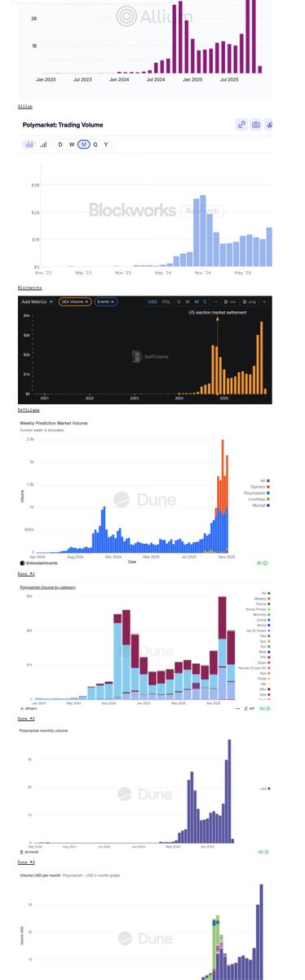Select W interval in DefiLlama toolbar
Screen dimensions: 305x980
[x=187, y=302]
